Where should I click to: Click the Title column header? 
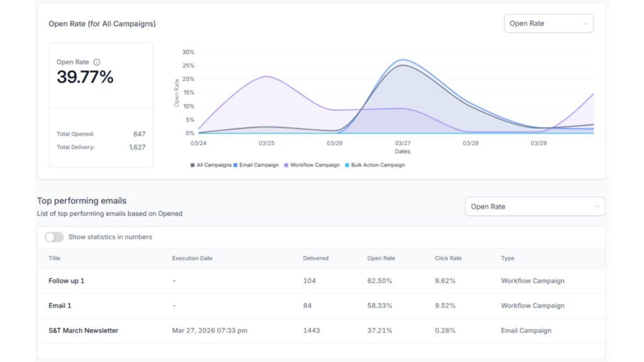[x=54, y=258]
